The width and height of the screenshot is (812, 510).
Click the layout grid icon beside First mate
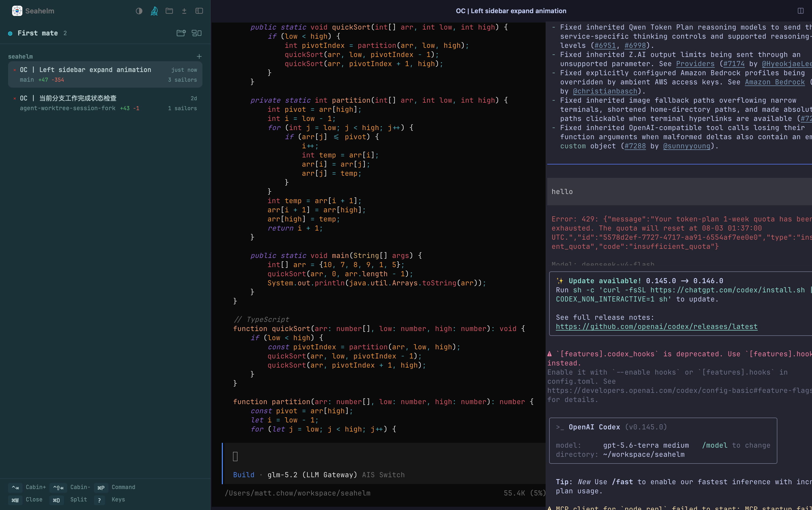click(x=197, y=33)
